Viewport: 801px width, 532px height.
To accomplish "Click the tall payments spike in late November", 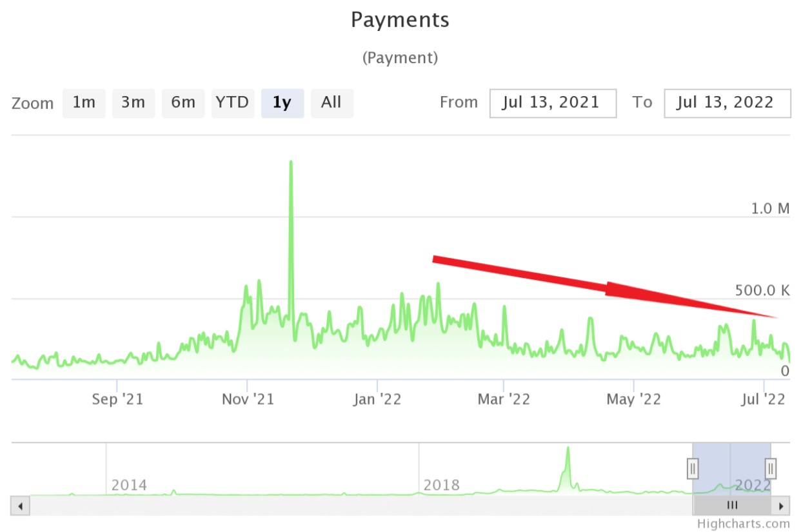I will pos(291,163).
